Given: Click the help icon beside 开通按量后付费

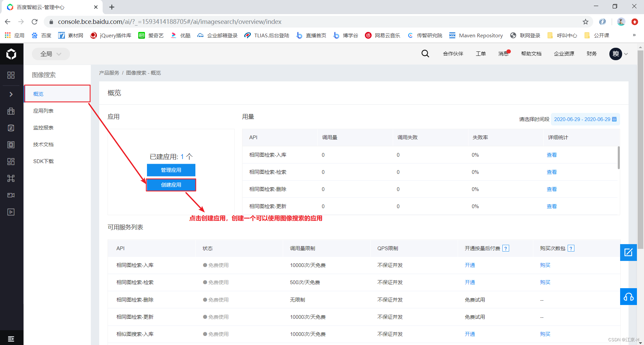Looking at the screenshot, I should [x=505, y=248].
